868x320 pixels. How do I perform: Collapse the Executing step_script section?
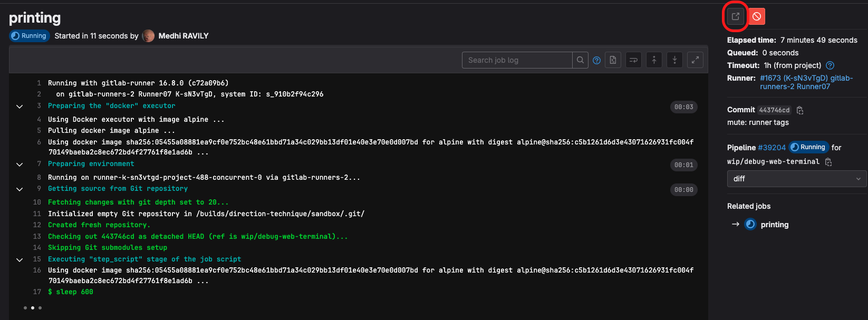(20, 260)
